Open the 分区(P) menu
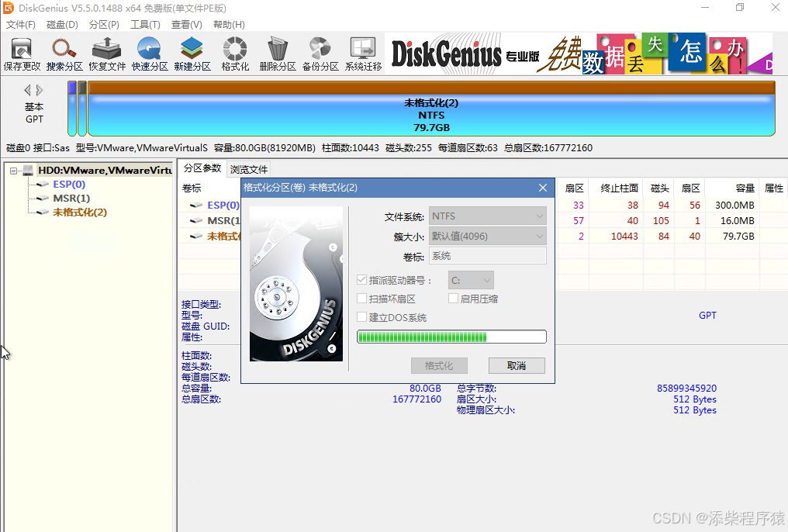The height and width of the screenshot is (532, 788). click(104, 25)
